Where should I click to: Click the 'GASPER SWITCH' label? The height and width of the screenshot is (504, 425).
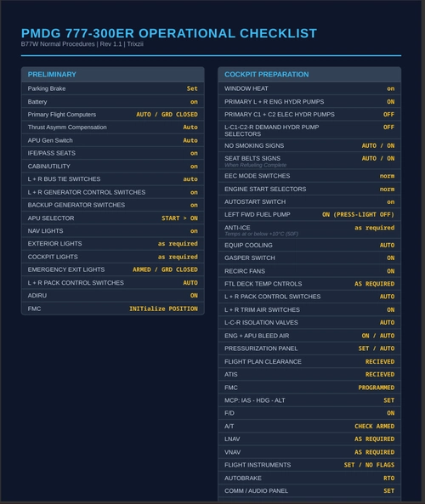[250, 258]
